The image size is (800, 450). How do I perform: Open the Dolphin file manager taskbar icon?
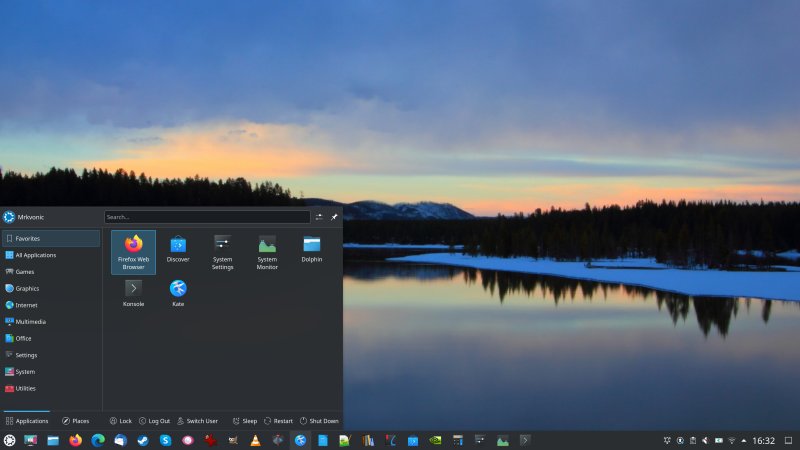pyautogui.click(x=53, y=440)
